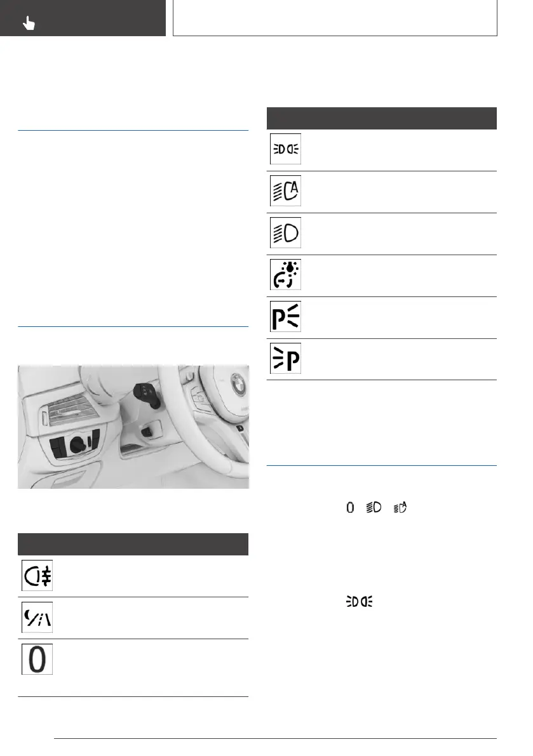Screen dimensions: 533x756
Task: Click the empty header box at top
Action: [335, 18]
